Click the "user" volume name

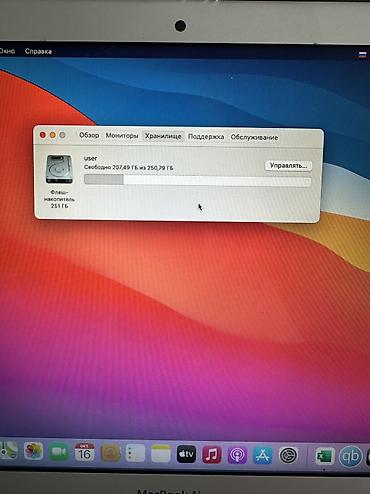coord(90,158)
